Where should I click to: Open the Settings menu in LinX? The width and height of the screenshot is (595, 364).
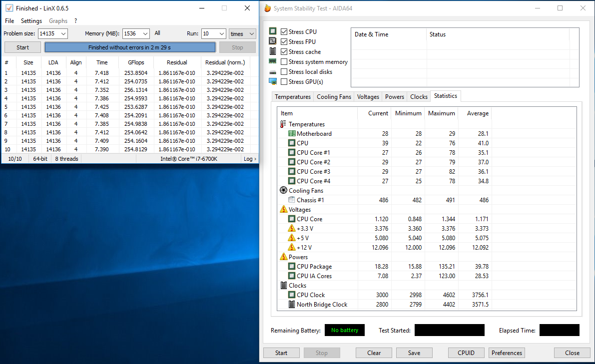(x=31, y=21)
